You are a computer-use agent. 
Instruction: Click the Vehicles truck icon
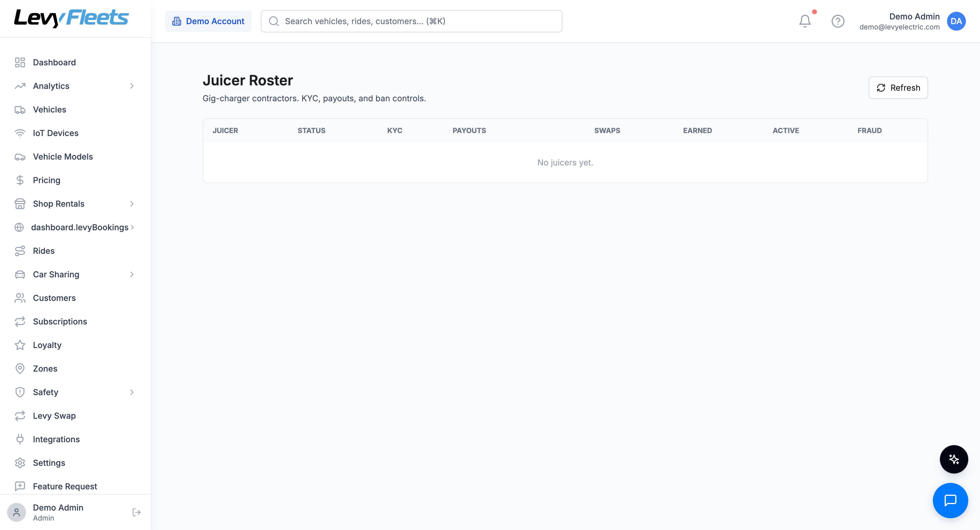pyautogui.click(x=20, y=110)
